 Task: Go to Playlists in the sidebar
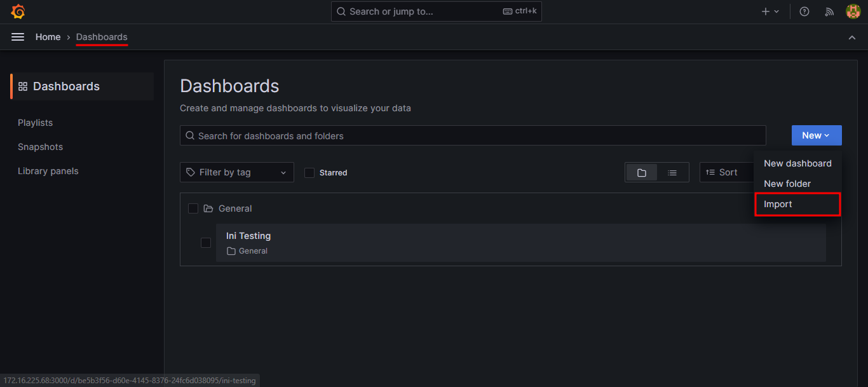click(x=35, y=123)
